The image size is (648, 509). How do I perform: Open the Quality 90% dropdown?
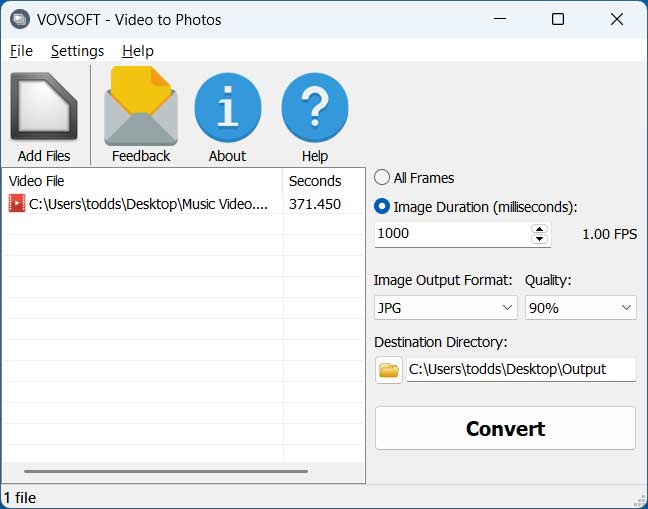click(581, 308)
